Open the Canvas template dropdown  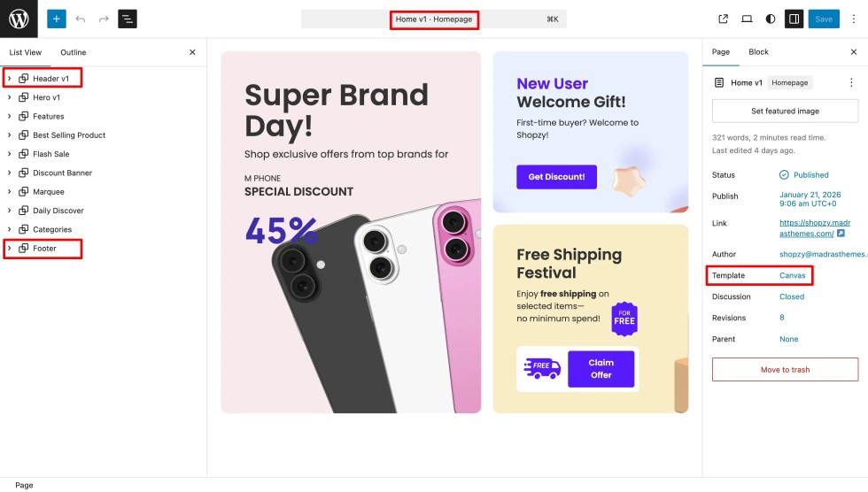[792, 275]
